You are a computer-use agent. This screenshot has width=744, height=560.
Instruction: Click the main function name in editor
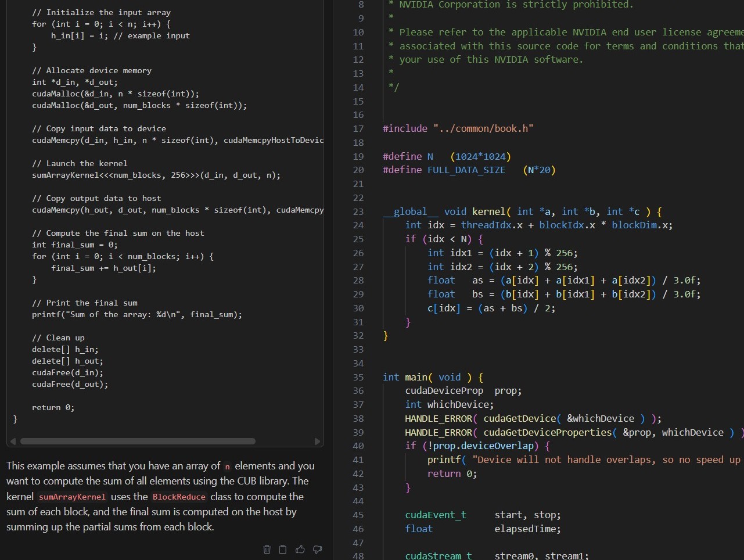tap(416, 377)
